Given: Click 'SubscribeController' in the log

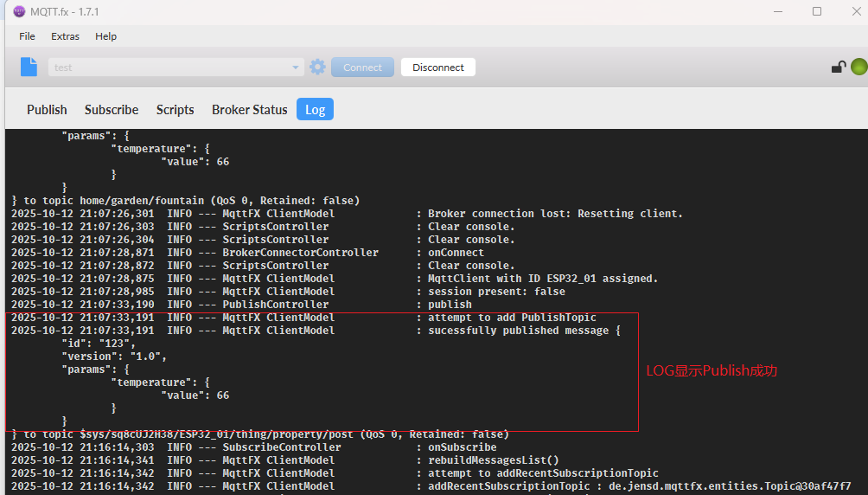Looking at the screenshot, I should [282, 447].
